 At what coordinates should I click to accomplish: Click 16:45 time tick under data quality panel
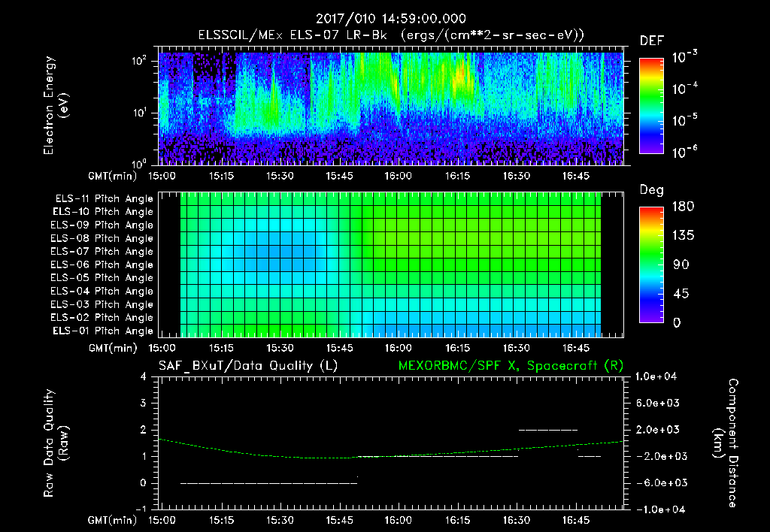coord(575,520)
